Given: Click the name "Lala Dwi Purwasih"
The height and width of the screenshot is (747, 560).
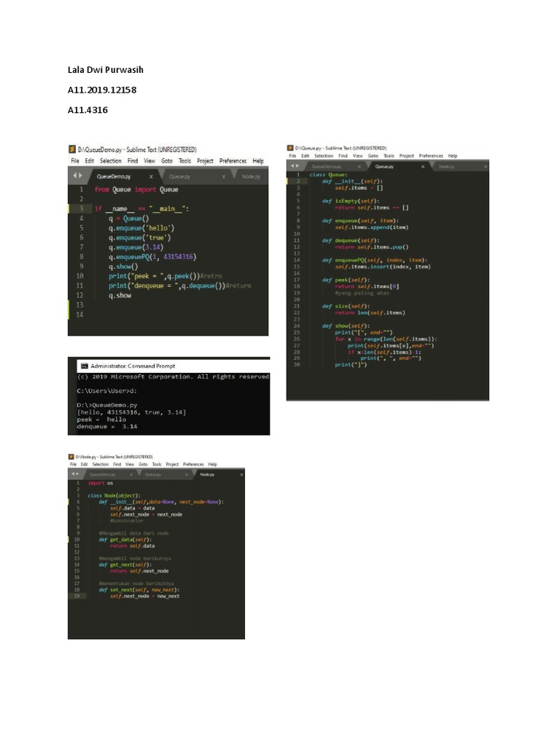Looking at the screenshot, I should (105, 69).
